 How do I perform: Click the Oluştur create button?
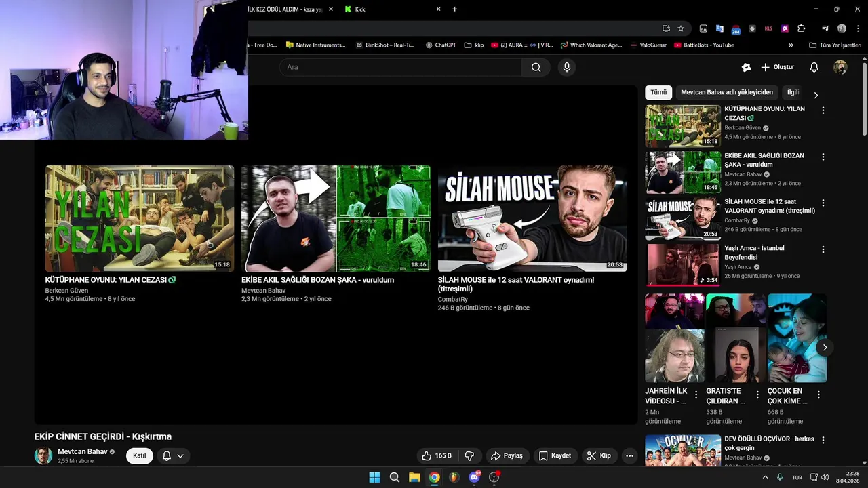(777, 67)
